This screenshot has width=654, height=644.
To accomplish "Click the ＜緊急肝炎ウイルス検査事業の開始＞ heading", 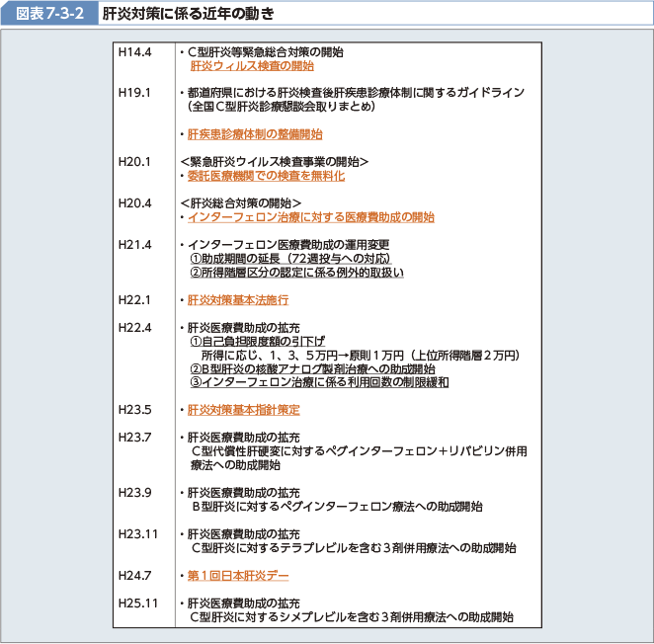I will pos(275,162).
